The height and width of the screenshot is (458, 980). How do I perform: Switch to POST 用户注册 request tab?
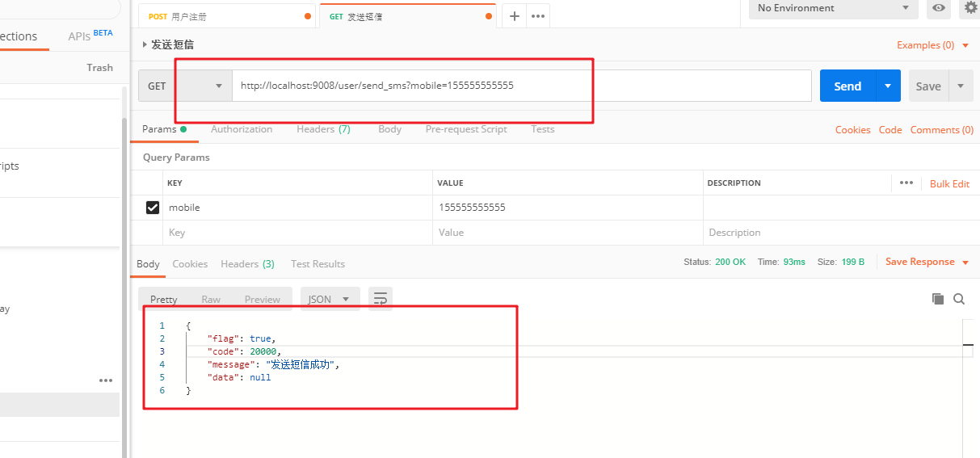pos(225,16)
